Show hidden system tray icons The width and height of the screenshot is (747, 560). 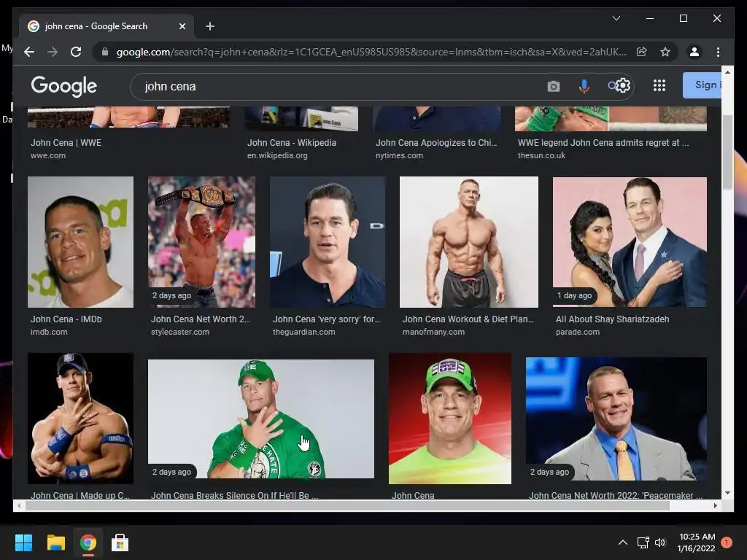coord(623,542)
